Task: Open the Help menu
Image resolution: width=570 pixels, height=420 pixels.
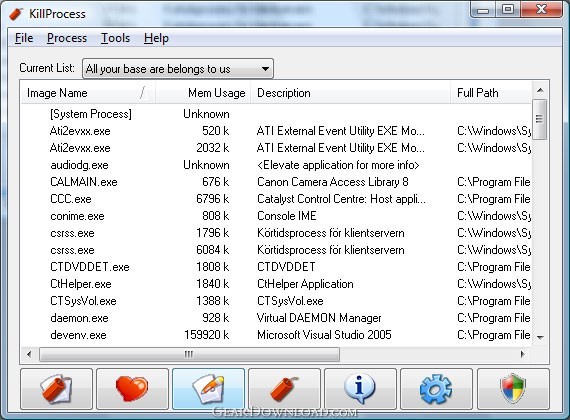Action: (x=156, y=38)
